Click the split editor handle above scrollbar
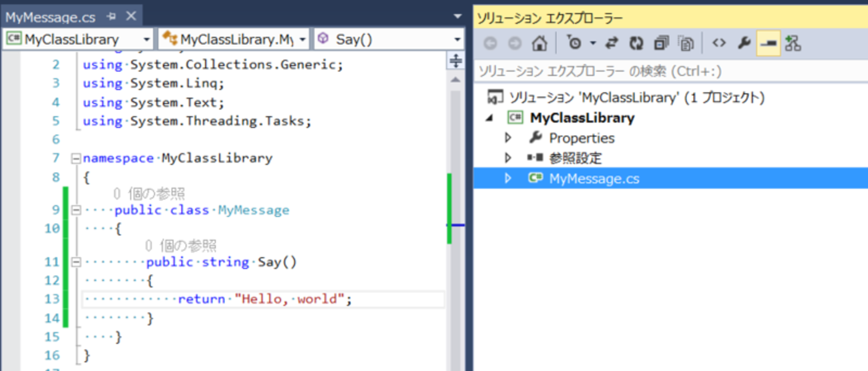Viewport: 868px width, 371px height. tap(456, 61)
